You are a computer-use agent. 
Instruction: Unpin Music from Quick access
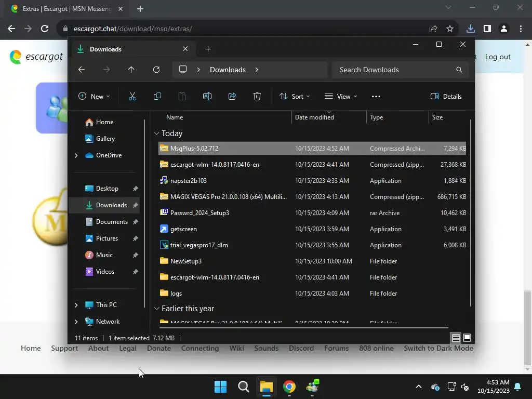pos(136,255)
